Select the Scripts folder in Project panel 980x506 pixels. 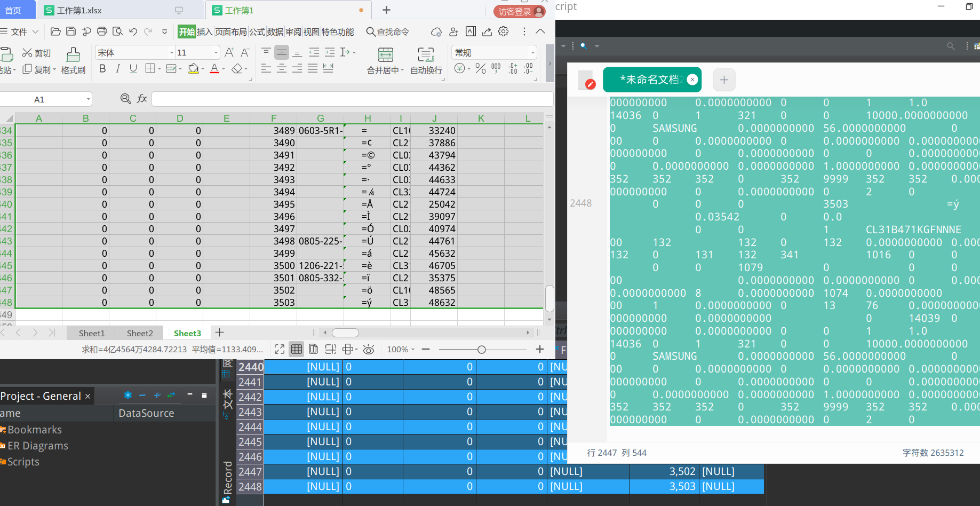[23, 462]
